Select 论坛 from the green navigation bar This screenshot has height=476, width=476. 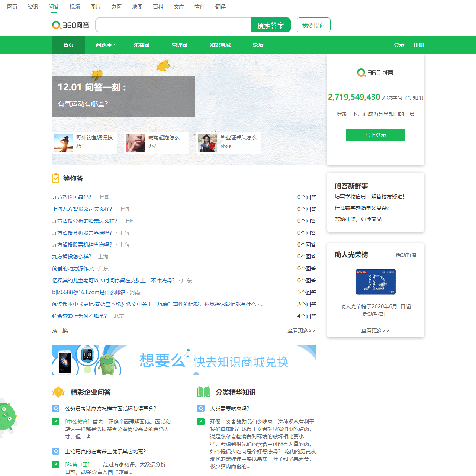coord(258,45)
